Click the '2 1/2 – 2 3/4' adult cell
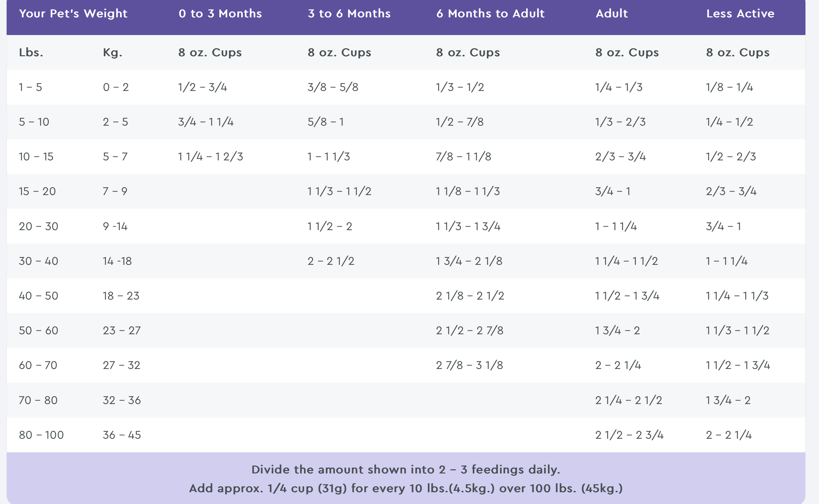The width and height of the screenshot is (819, 504). 629,435
